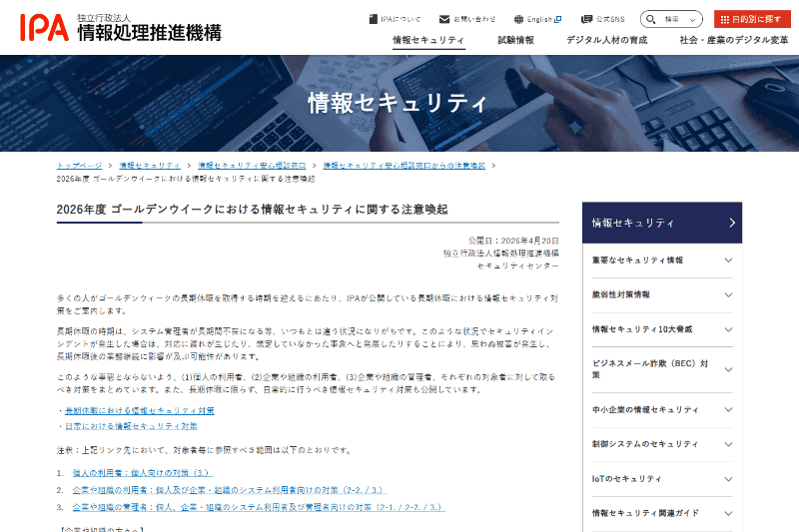This screenshot has width=799, height=532.
Task: Click the grid icon in 目的別に探す button
Action: (725, 19)
